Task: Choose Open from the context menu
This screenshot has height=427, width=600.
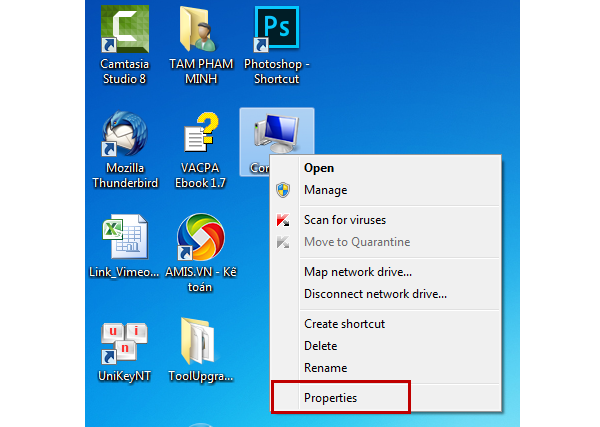Action: point(319,168)
